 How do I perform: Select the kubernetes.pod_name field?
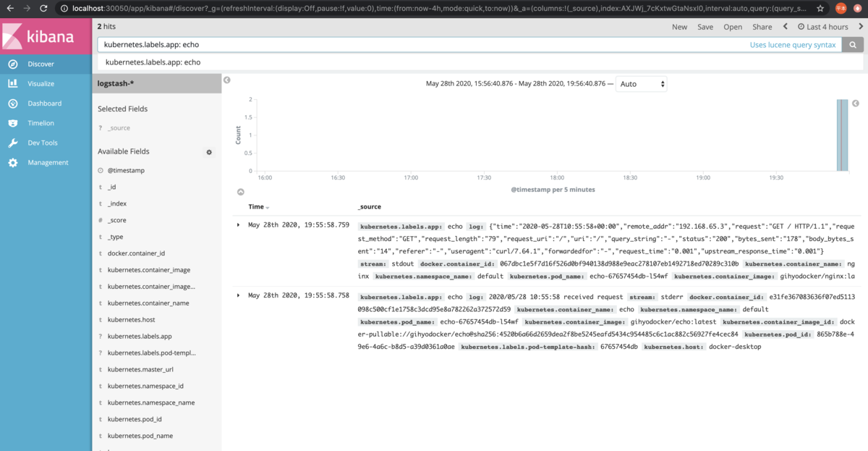[x=140, y=436]
